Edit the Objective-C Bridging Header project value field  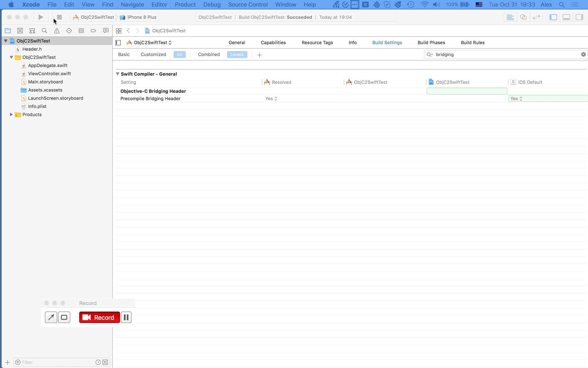[x=467, y=91]
